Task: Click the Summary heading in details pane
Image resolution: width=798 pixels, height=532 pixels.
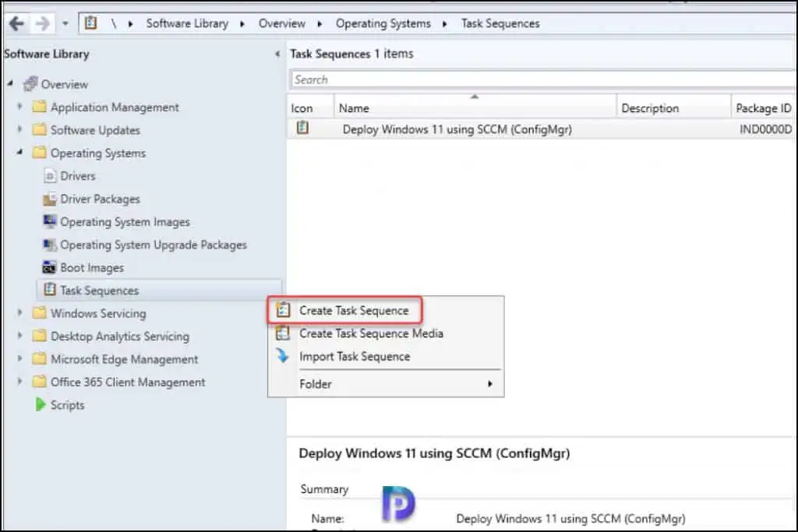Action: click(324, 488)
